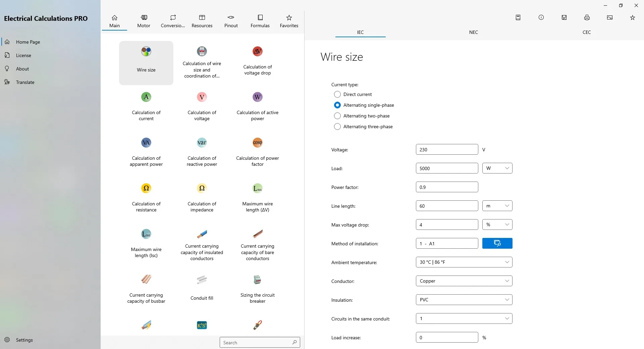644x349 pixels.
Task: Click the Voltage input field
Action: tap(447, 149)
